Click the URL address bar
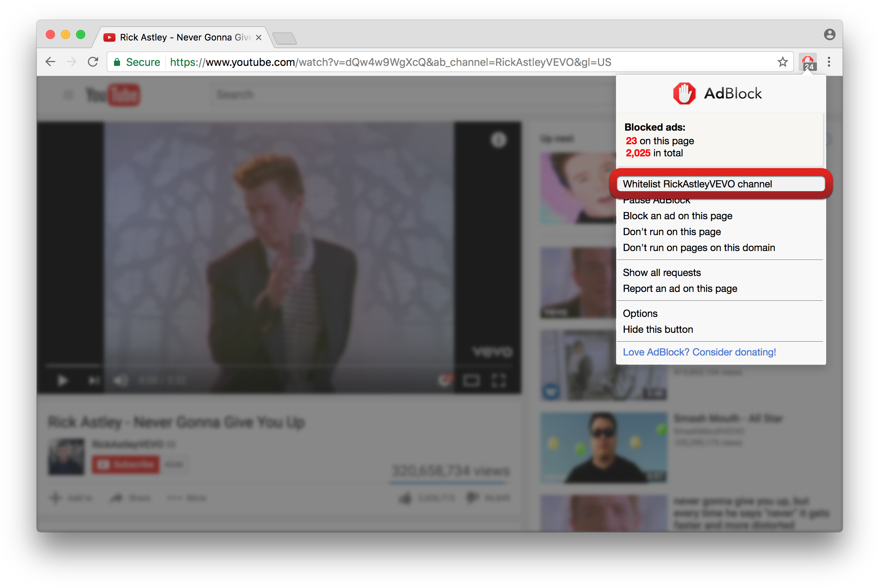This screenshot has width=879, height=588. (451, 62)
